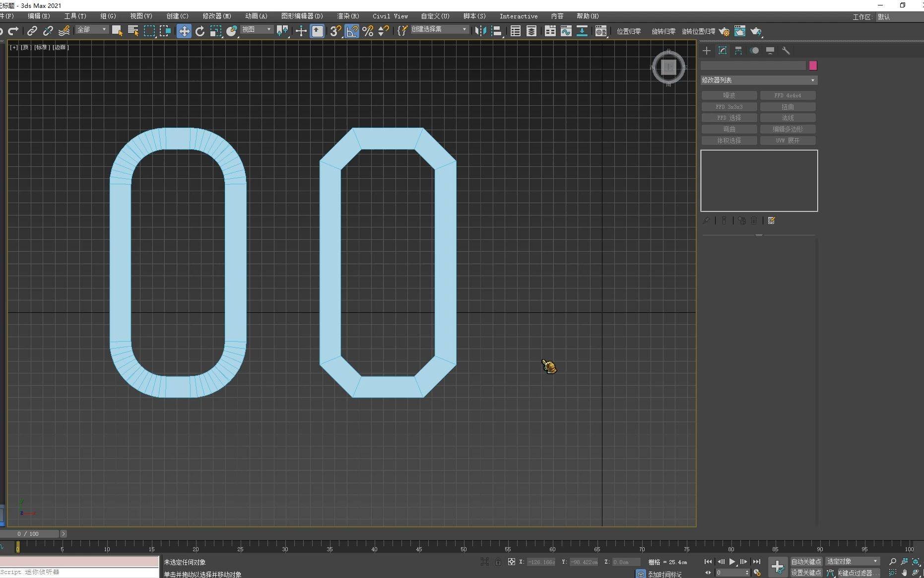Click the Set Keys plus-key button

[x=778, y=567]
